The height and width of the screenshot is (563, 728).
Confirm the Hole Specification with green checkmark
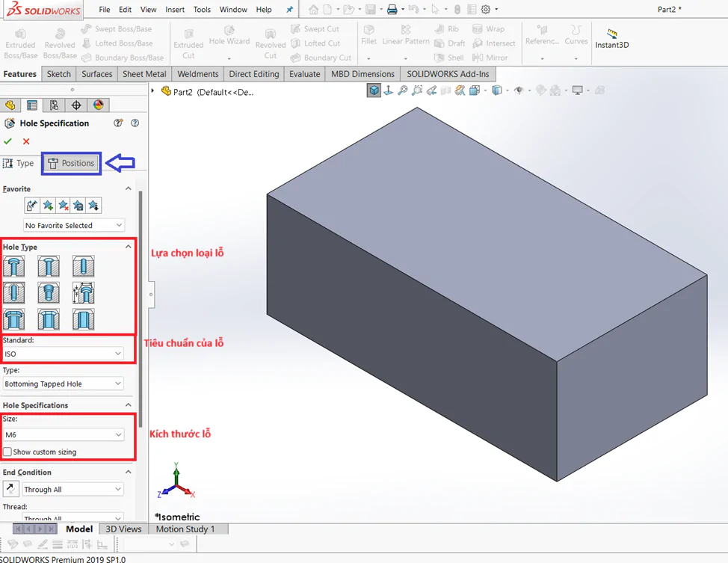click(8, 141)
